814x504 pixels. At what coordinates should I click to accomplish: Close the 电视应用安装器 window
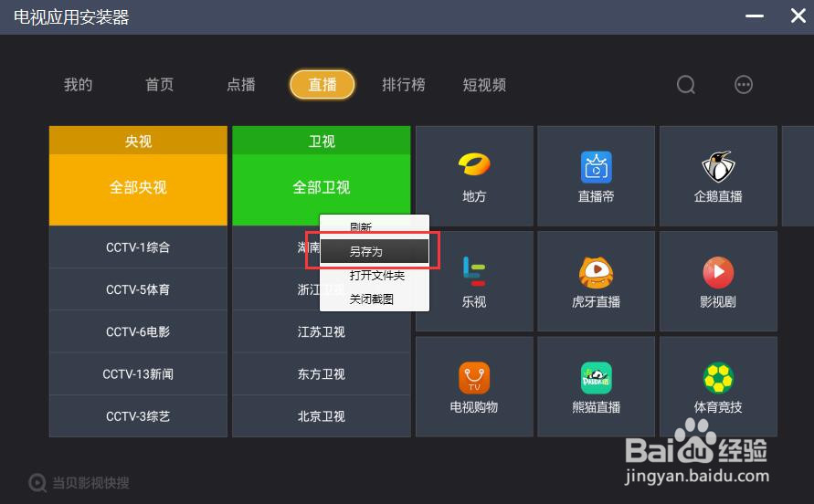pos(798,16)
